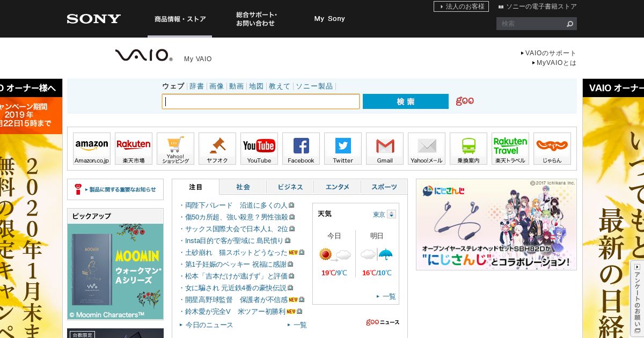The image size is (644, 338).
Task: Open the My VAIO link
Action: (x=198, y=59)
